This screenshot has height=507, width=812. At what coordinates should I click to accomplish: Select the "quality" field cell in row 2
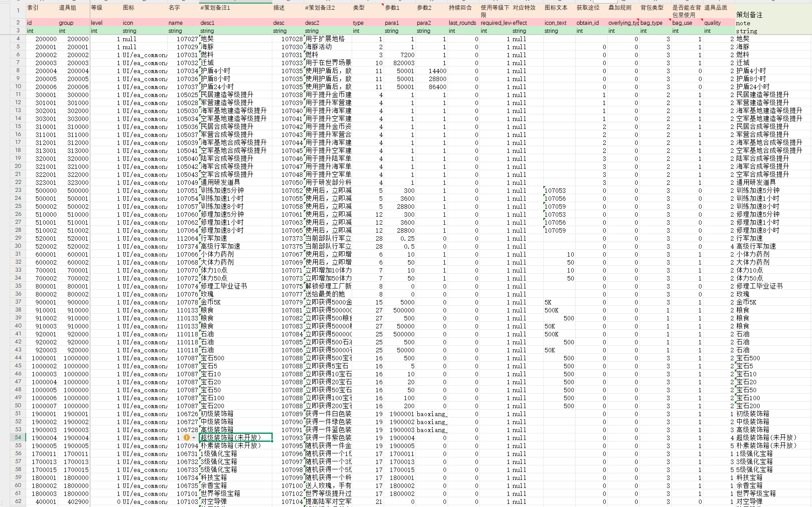point(718,23)
